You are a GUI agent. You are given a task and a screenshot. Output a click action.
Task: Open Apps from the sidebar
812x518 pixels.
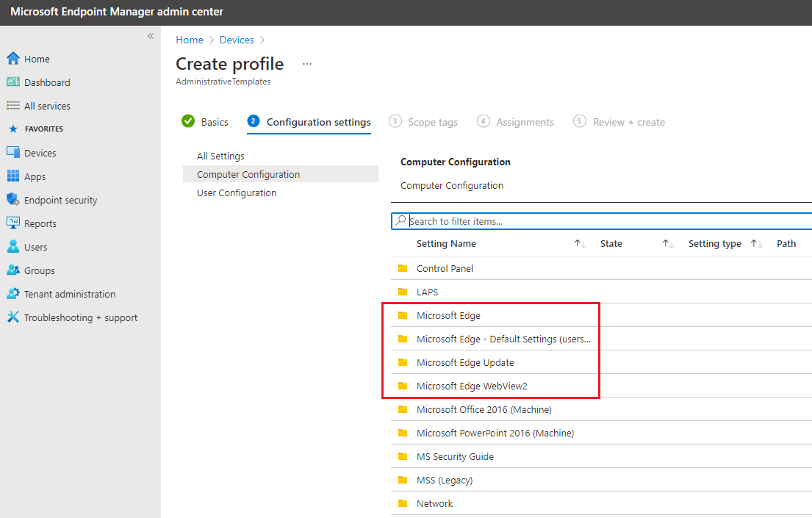35,176
